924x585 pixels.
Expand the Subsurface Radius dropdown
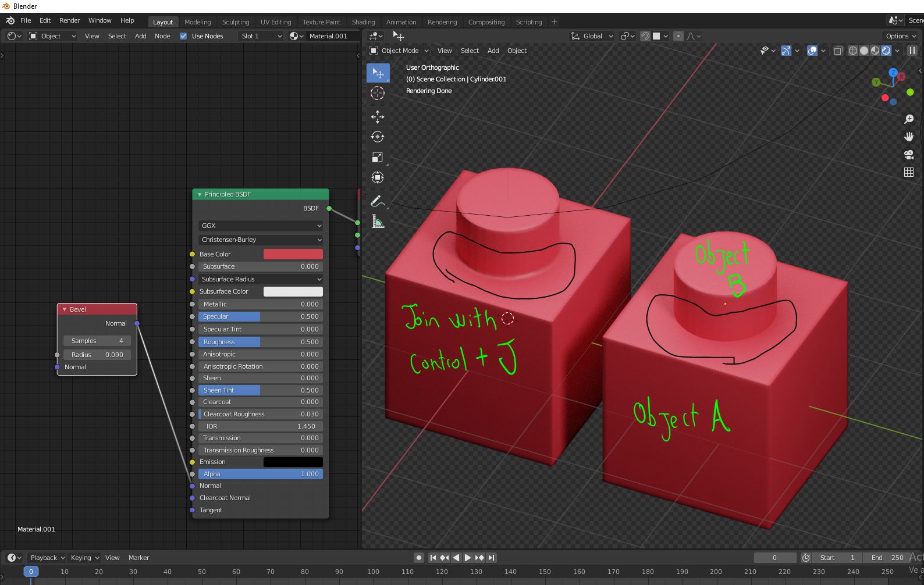click(260, 279)
